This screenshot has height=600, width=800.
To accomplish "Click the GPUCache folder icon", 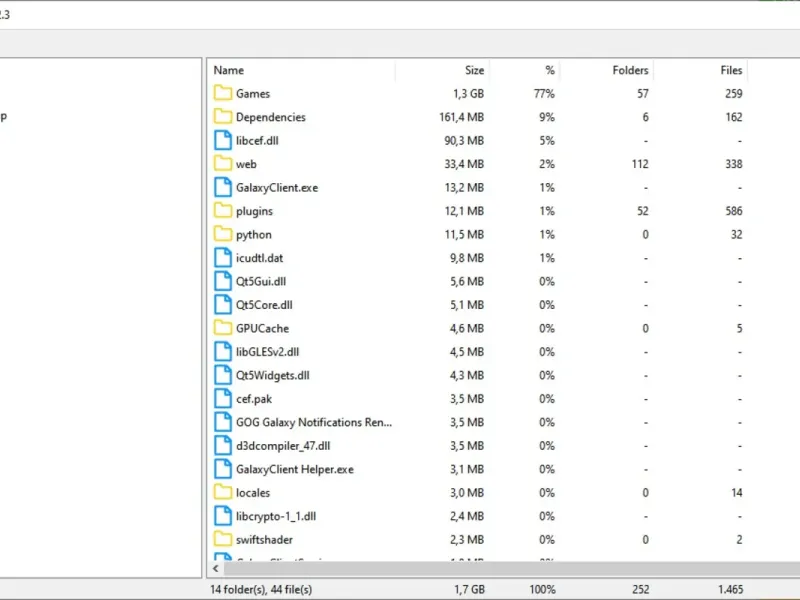I will [222, 328].
